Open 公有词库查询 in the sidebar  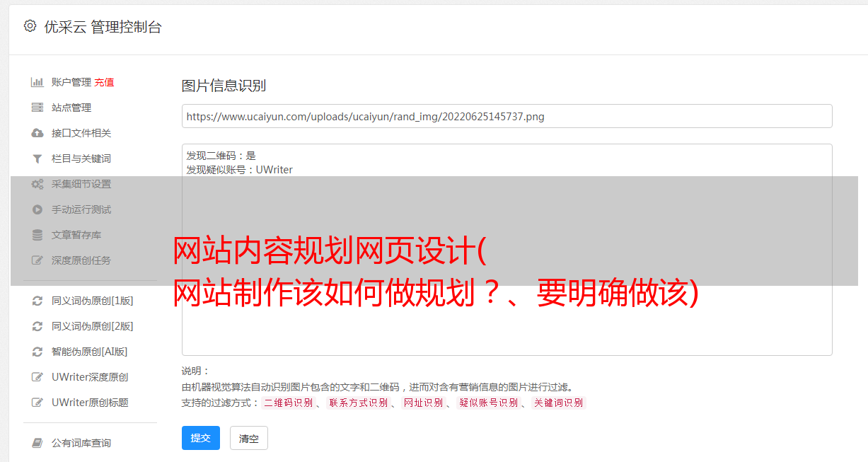tap(81, 443)
